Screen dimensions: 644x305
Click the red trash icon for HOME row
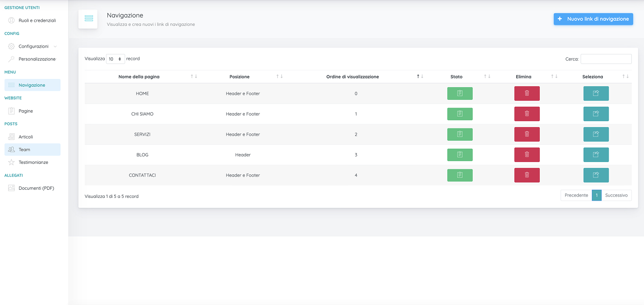click(527, 93)
